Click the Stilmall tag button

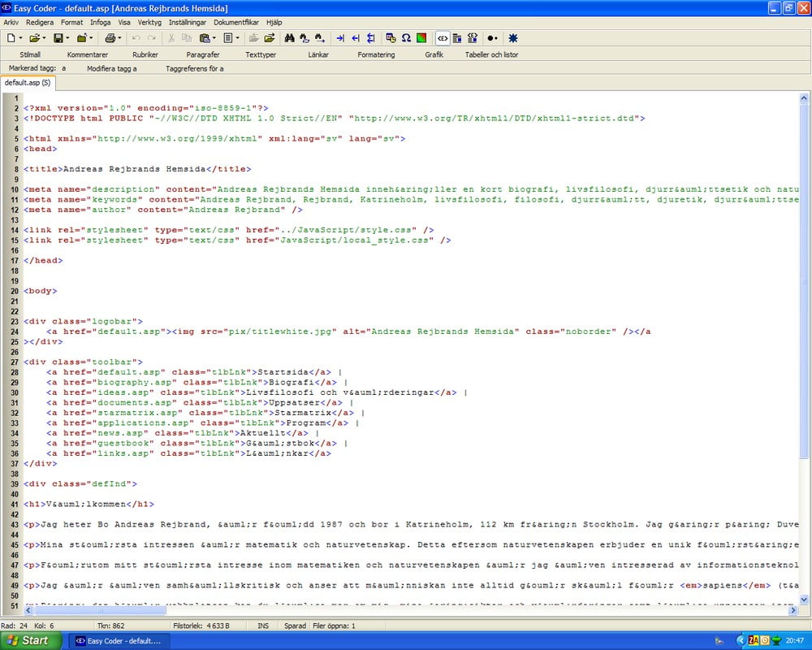30,54
